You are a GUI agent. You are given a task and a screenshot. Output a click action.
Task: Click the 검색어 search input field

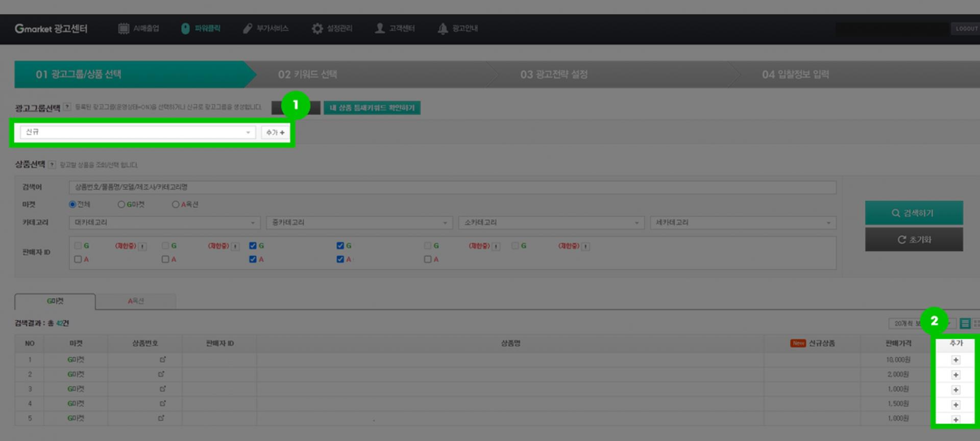452,187
